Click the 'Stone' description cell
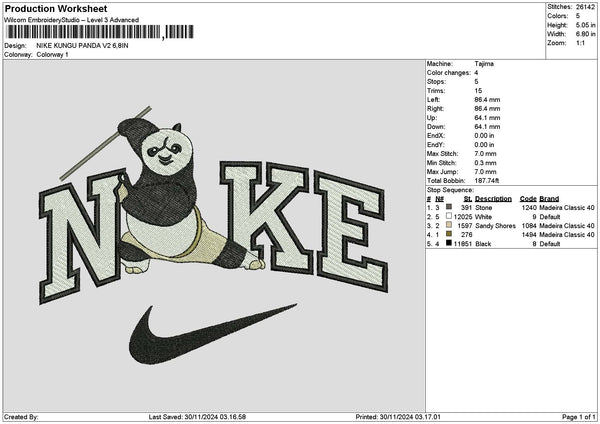This screenshot has height=424, width=600. 484,208
